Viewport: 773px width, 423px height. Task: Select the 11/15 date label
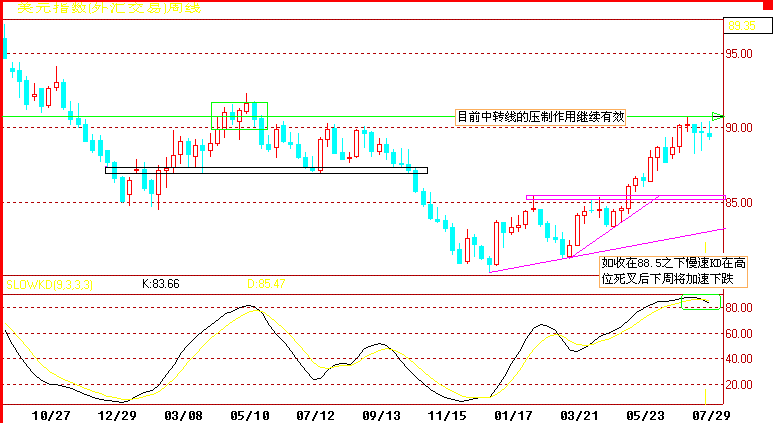coord(447,416)
